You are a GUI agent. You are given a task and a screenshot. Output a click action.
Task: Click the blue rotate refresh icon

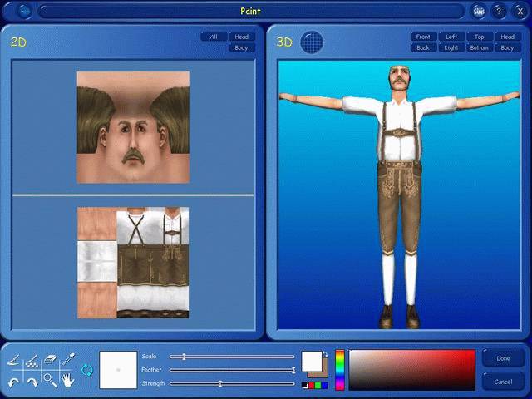pyautogui.click(x=86, y=370)
